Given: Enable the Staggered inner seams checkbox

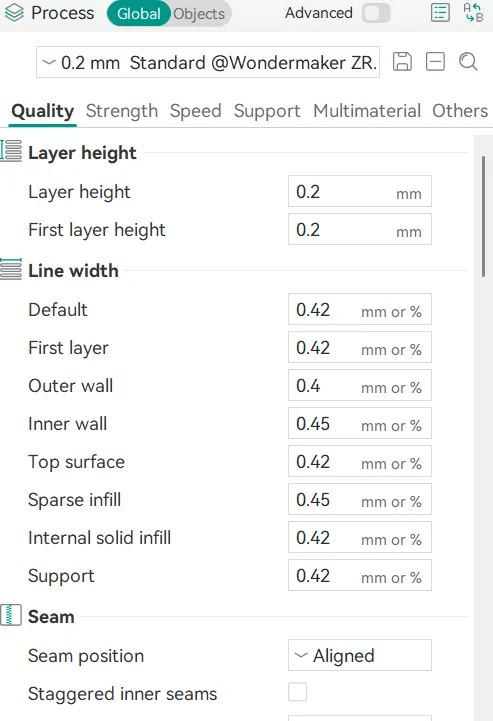Looking at the screenshot, I should click(298, 692).
